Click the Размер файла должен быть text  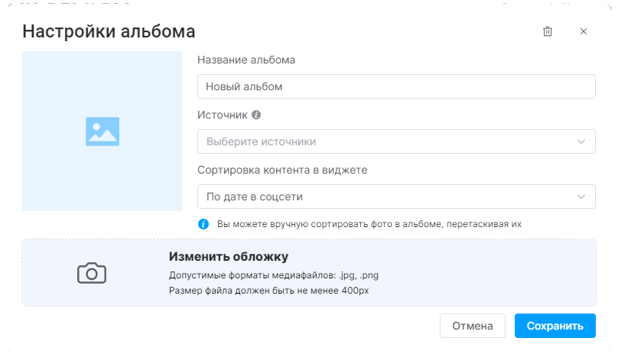(x=268, y=291)
